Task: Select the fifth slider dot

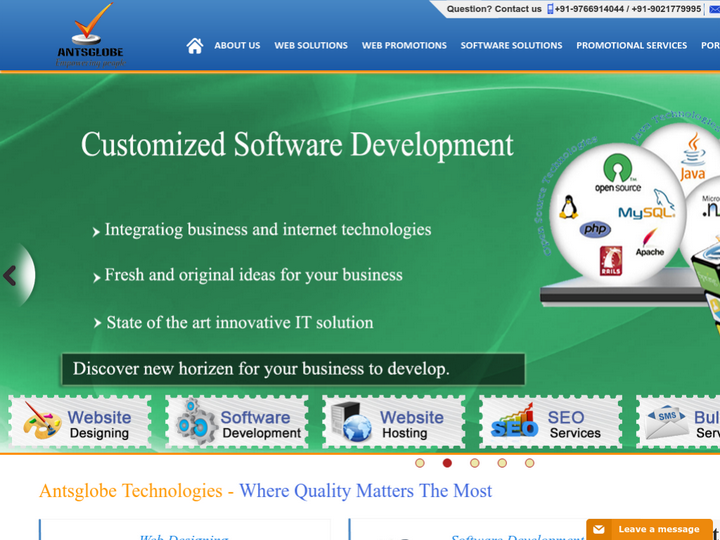Action: point(529,463)
